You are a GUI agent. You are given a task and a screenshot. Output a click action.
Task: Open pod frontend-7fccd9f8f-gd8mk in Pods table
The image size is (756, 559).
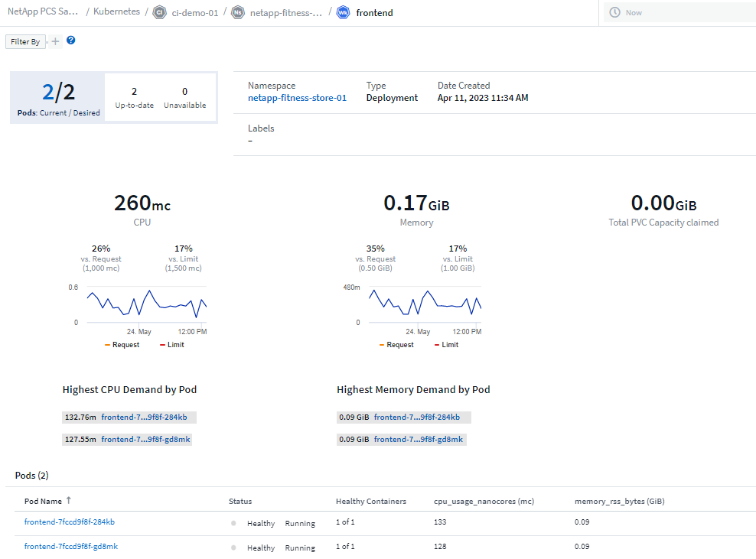point(70,547)
